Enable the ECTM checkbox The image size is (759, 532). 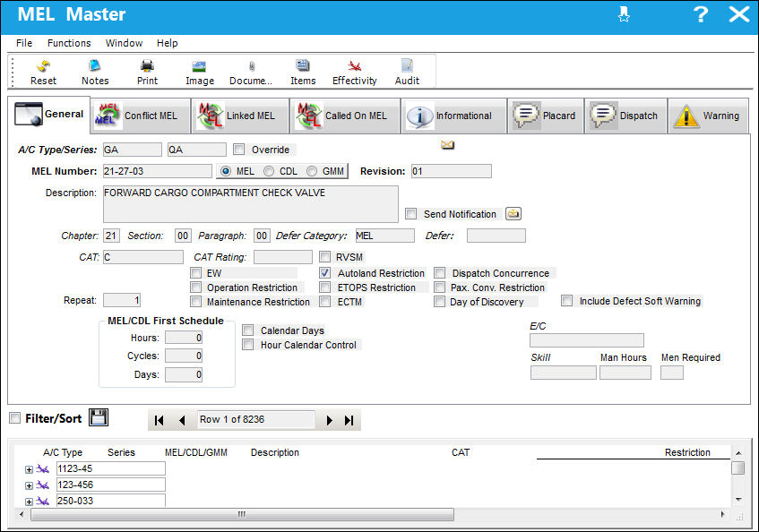coord(324,302)
